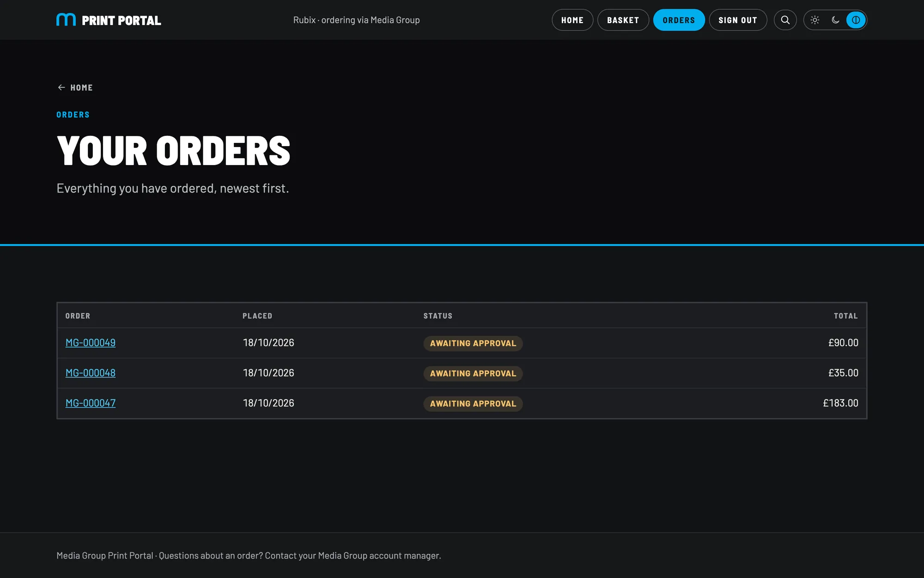Click 'Rubix · ordering via Media Group' text
This screenshot has width=924, height=578.
point(356,20)
